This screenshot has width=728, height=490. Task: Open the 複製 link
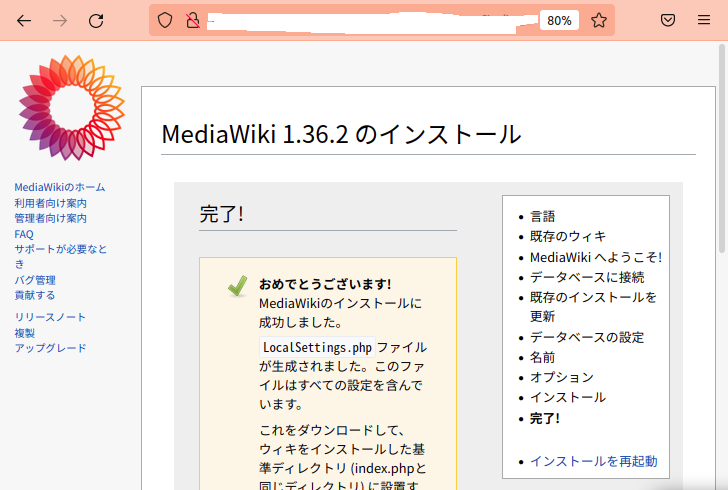[x=25, y=333]
